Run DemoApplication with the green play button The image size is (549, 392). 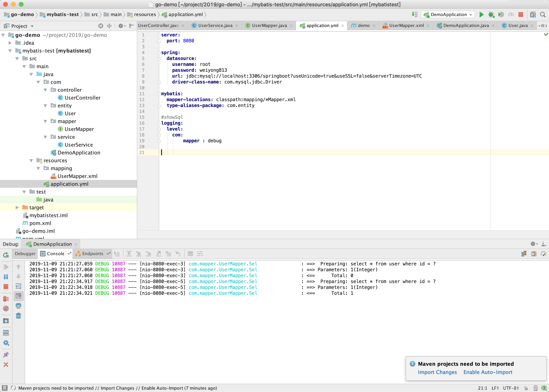click(x=481, y=15)
